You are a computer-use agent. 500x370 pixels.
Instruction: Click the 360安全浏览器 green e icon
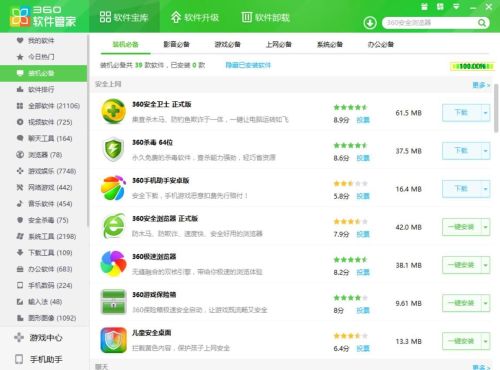tap(113, 226)
